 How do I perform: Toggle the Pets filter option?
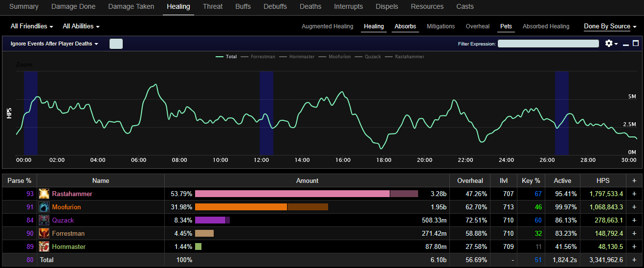(506, 26)
